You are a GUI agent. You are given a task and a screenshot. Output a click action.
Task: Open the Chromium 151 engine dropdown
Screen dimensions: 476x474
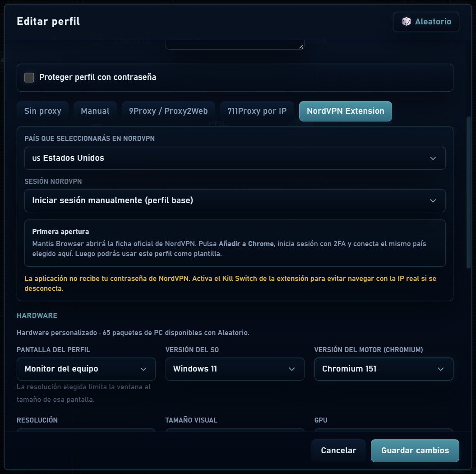click(384, 369)
